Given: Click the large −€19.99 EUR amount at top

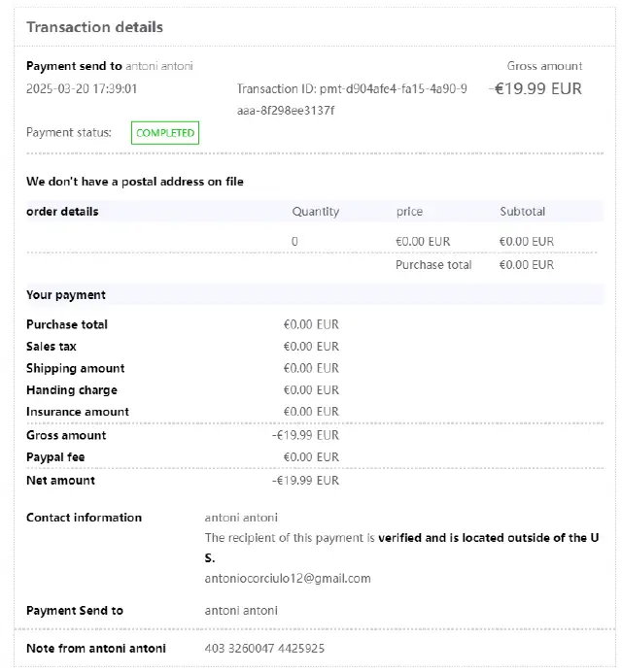Looking at the screenshot, I should tap(536, 89).
